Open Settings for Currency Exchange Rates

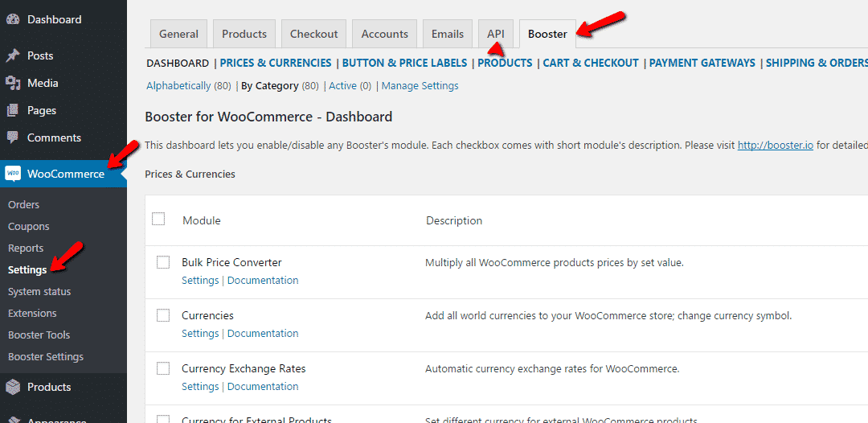coord(200,387)
